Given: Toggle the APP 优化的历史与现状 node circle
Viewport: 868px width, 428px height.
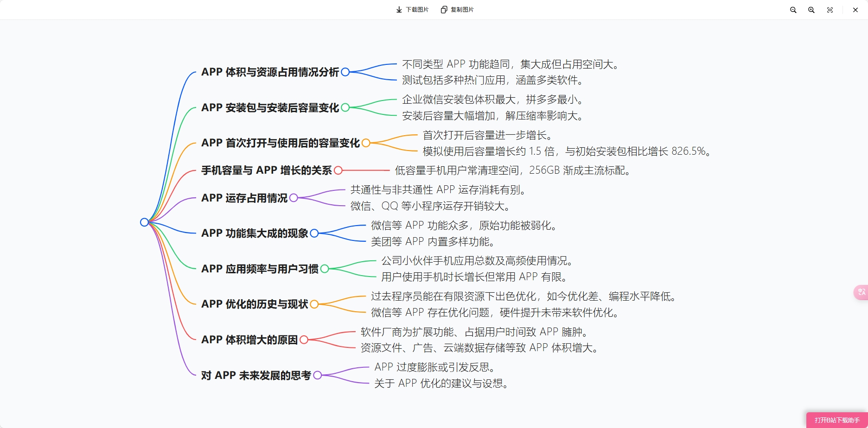Looking at the screenshot, I should 315,305.
